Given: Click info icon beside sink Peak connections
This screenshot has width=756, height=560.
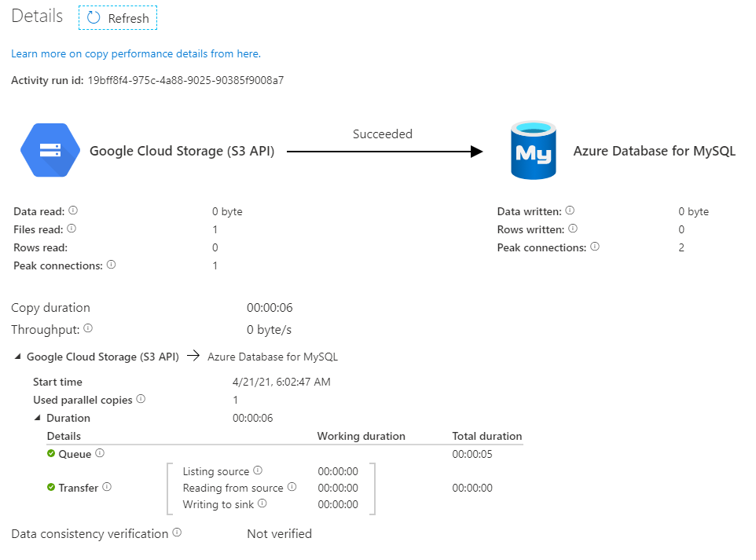Looking at the screenshot, I should [x=595, y=247].
